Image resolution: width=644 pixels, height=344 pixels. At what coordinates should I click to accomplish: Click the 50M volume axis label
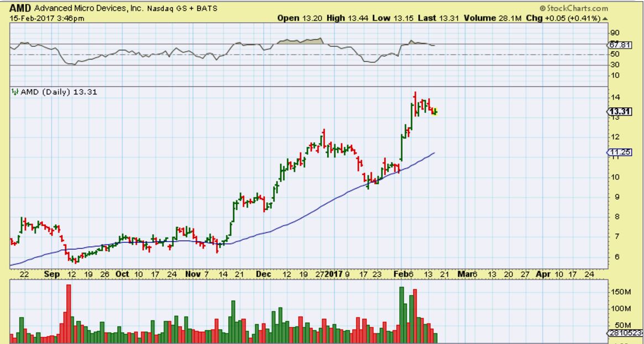(x=623, y=326)
